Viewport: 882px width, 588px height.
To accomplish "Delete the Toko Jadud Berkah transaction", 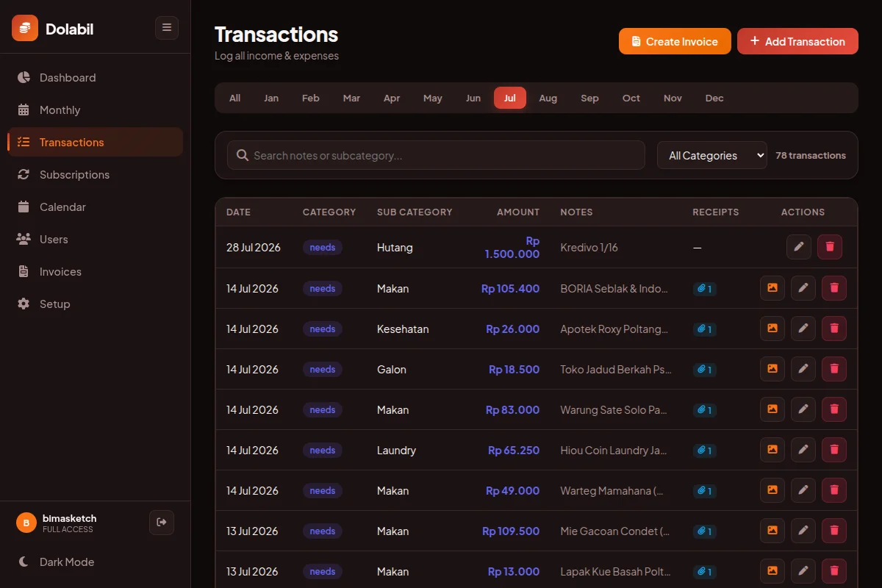I will click(834, 369).
